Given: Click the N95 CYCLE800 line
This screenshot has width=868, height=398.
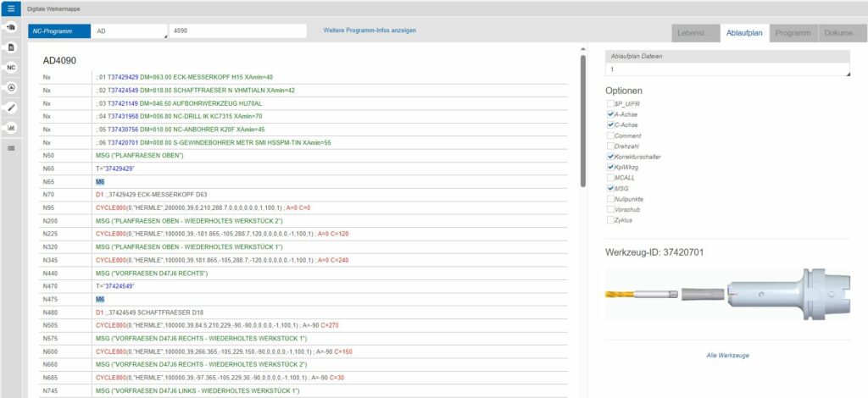Looking at the screenshot, I should 203,207.
